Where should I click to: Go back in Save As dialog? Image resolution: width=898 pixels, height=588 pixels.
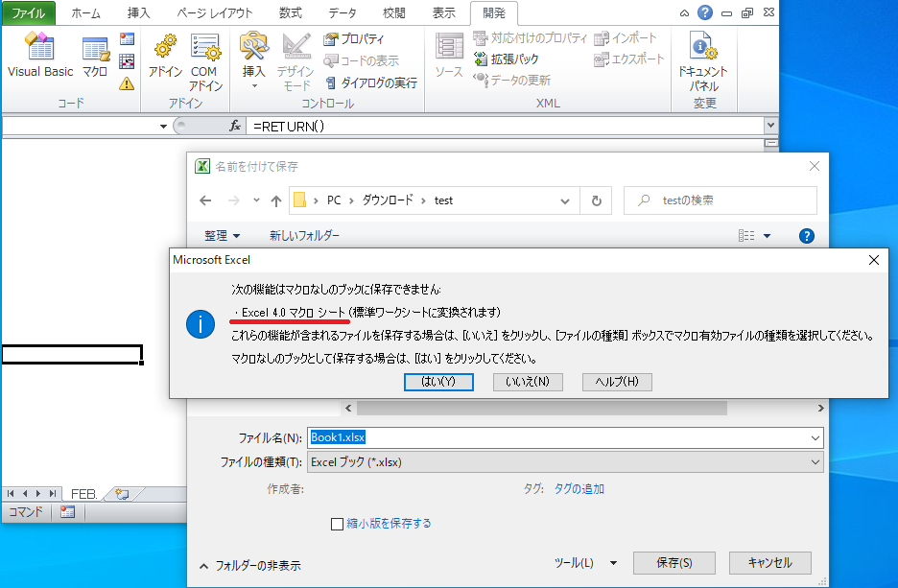pyautogui.click(x=205, y=200)
